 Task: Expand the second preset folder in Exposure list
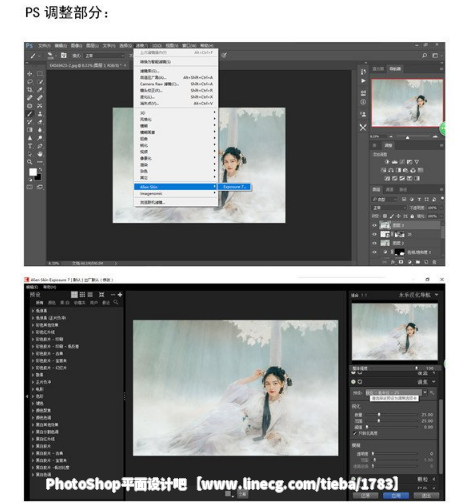point(33,318)
